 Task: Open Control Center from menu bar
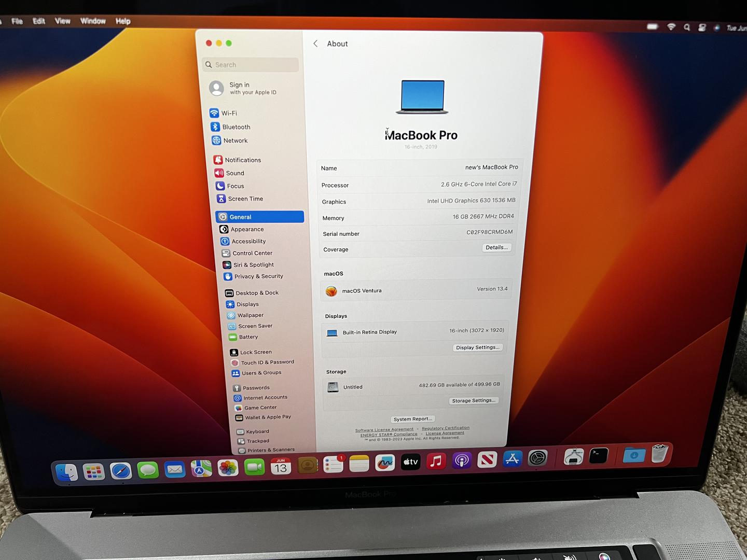click(x=702, y=27)
